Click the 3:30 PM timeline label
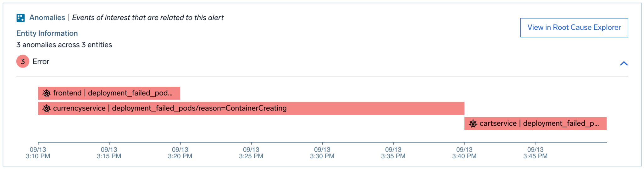This screenshot has height=169, width=644. 322,153
